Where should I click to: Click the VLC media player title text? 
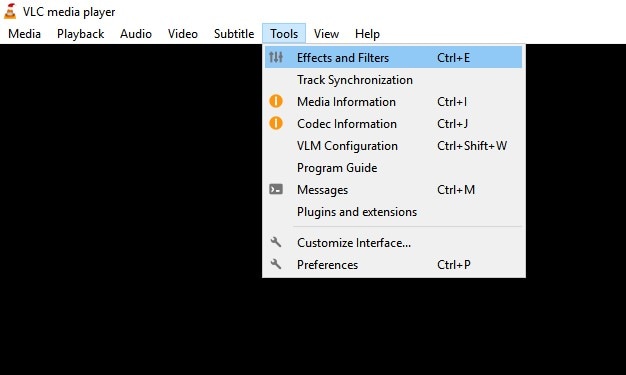[x=69, y=12]
